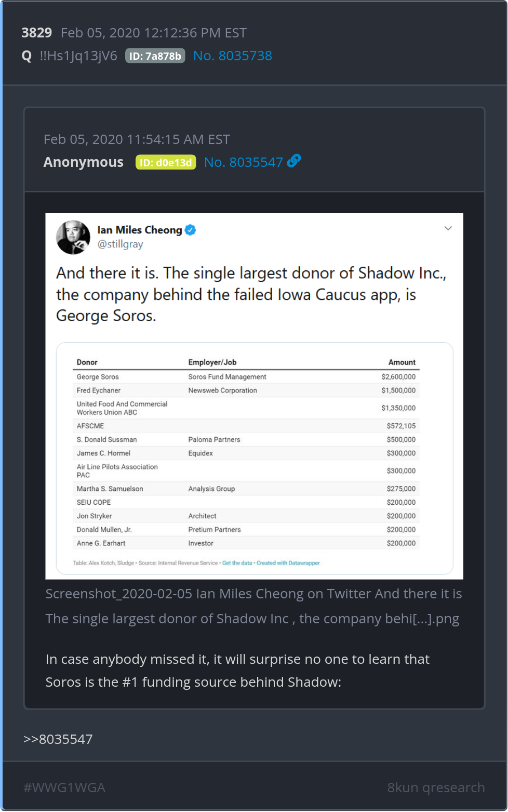Click the >>8035547 reply reference

pos(58,739)
